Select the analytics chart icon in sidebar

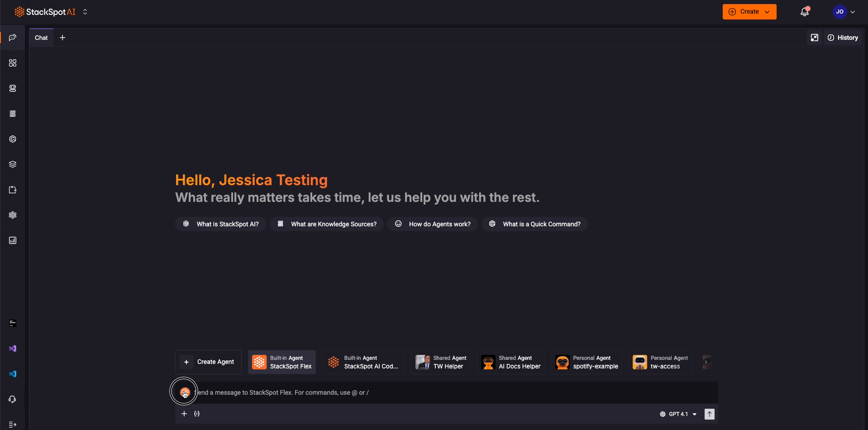coord(12,240)
